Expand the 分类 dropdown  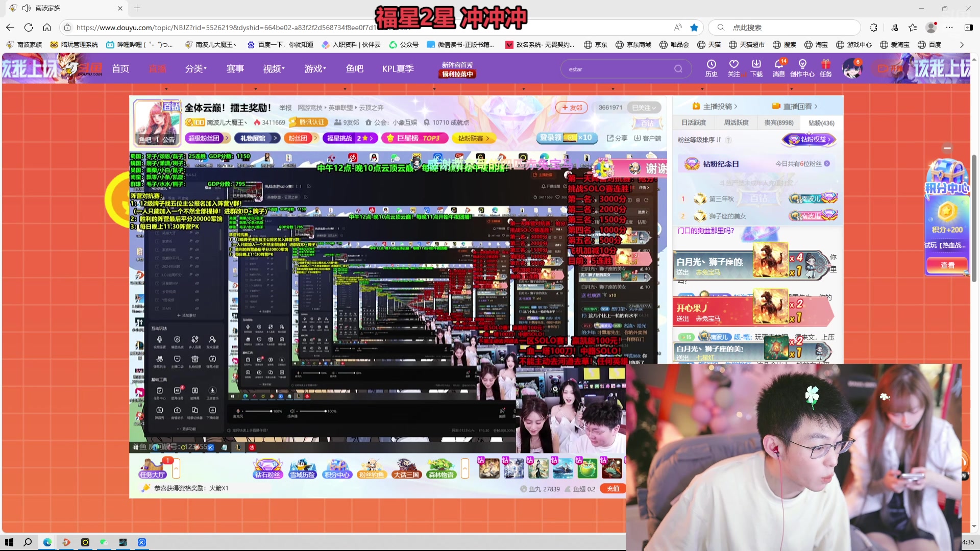(196, 69)
